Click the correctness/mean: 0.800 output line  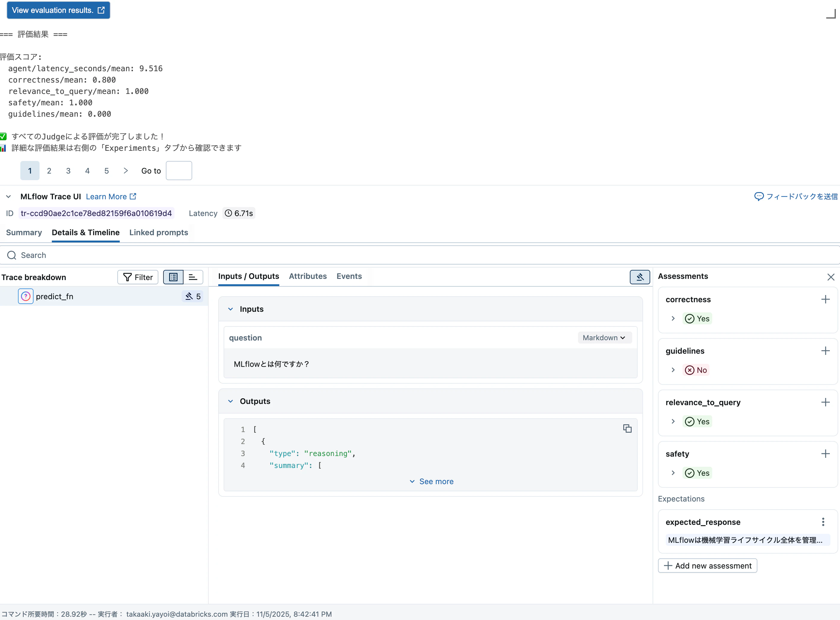click(x=62, y=80)
